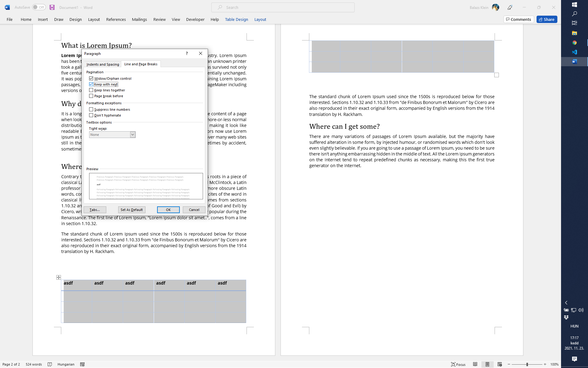Open the Table Design ribbon tab

pyautogui.click(x=236, y=19)
